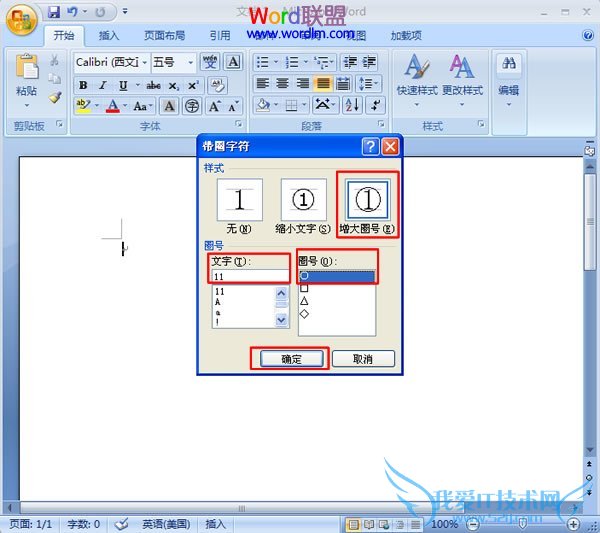Click the dialog help question button
This screenshot has height=533, width=600.
[x=370, y=146]
